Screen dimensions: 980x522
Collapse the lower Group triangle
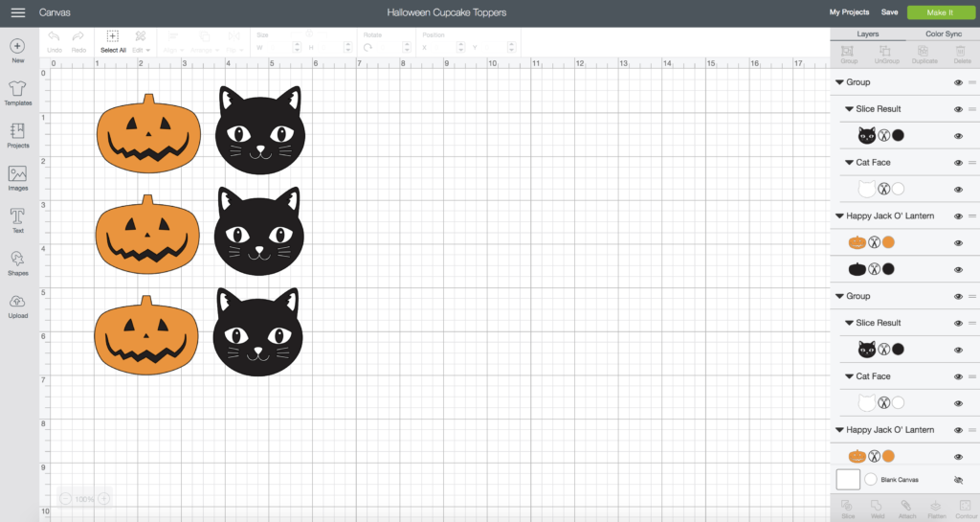[x=839, y=296]
